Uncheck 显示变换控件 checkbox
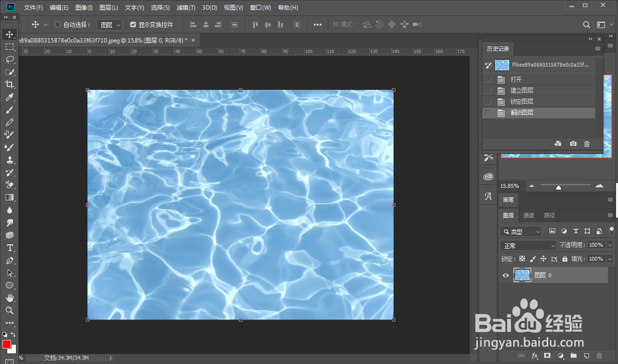The height and width of the screenshot is (364, 618). [133, 25]
